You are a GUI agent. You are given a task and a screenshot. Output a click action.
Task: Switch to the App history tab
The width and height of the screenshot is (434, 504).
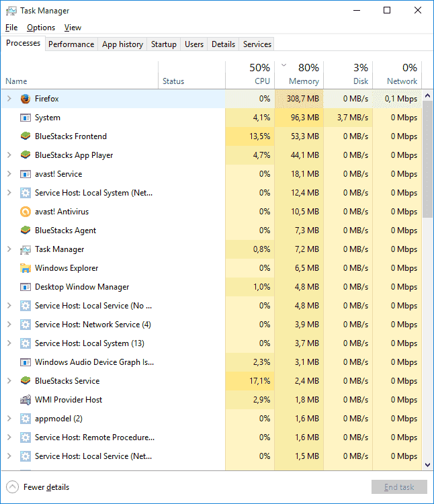point(122,44)
